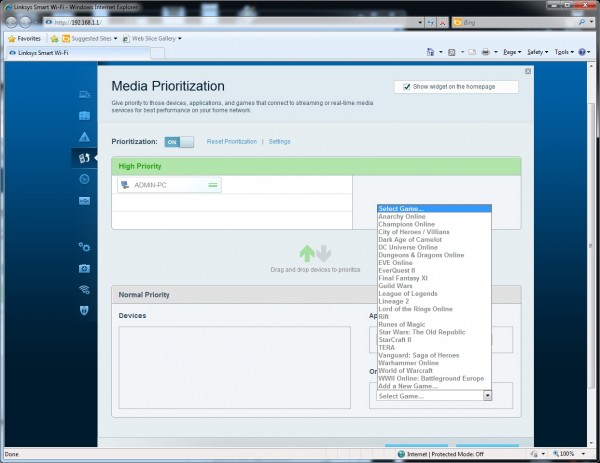Choose TERA from game list
This screenshot has height=463, width=600.
pyautogui.click(x=434, y=347)
